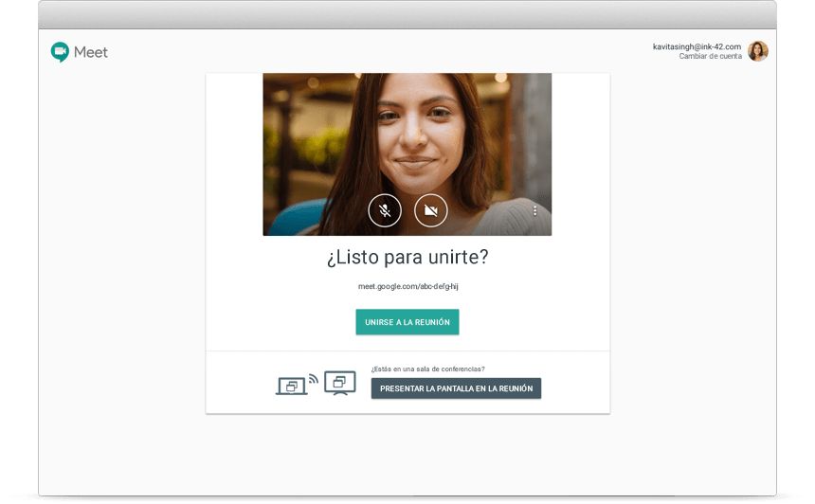Screen dimensions: 815x504
Task: Click the Meet wordmark next to logo
Action: [91, 52]
